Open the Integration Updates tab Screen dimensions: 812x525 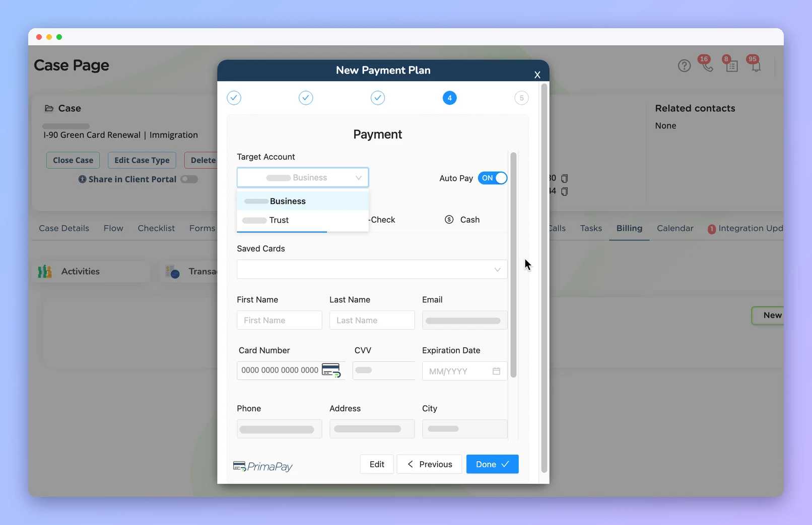coord(746,228)
